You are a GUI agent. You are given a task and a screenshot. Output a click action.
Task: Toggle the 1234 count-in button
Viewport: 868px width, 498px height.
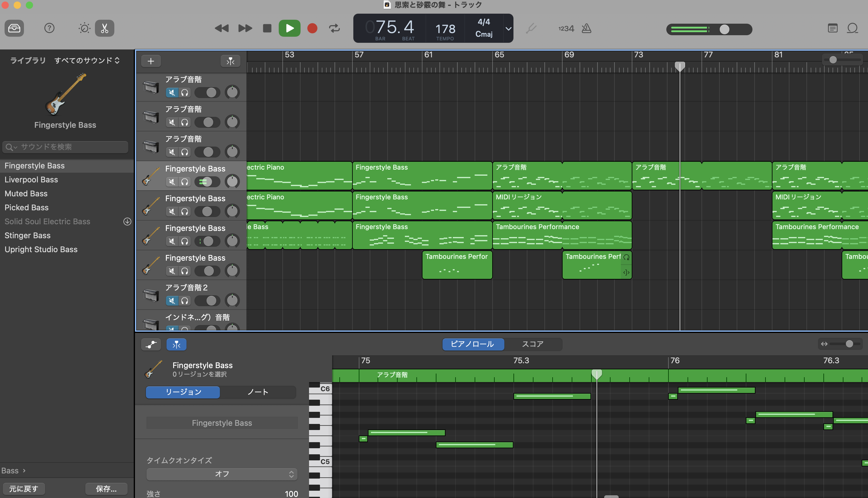click(x=566, y=29)
